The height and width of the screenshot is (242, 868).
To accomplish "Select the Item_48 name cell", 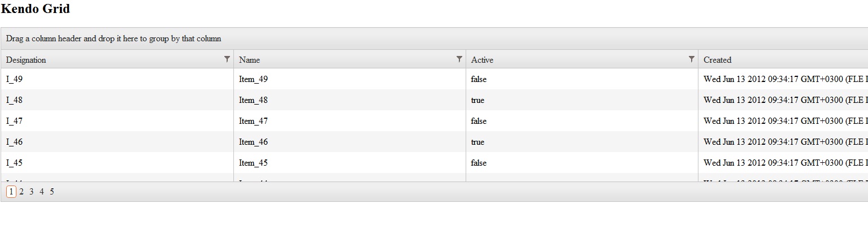I will pyautogui.click(x=253, y=100).
